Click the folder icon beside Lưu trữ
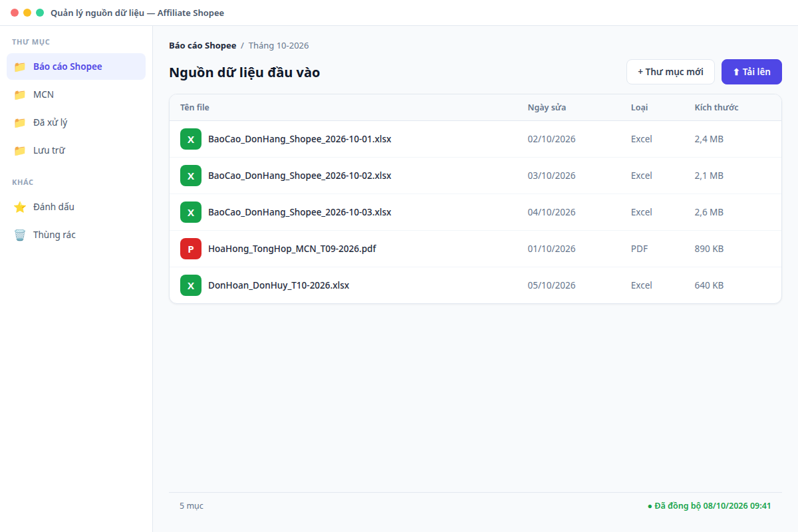The height and width of the screenshot is (532, 798). 20,150
